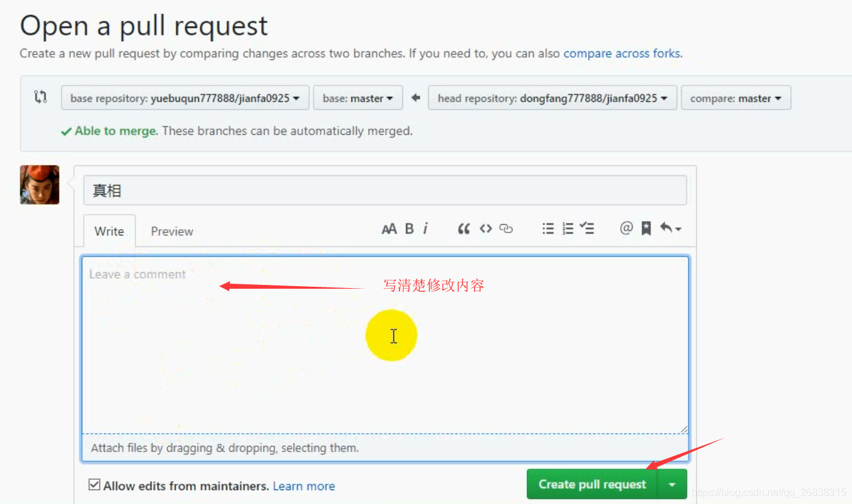The height and width of the screenshot is (504, 852).
Task: Toggle Allow edits from maintainers checkbox
Action: click(x=94, y=485)
